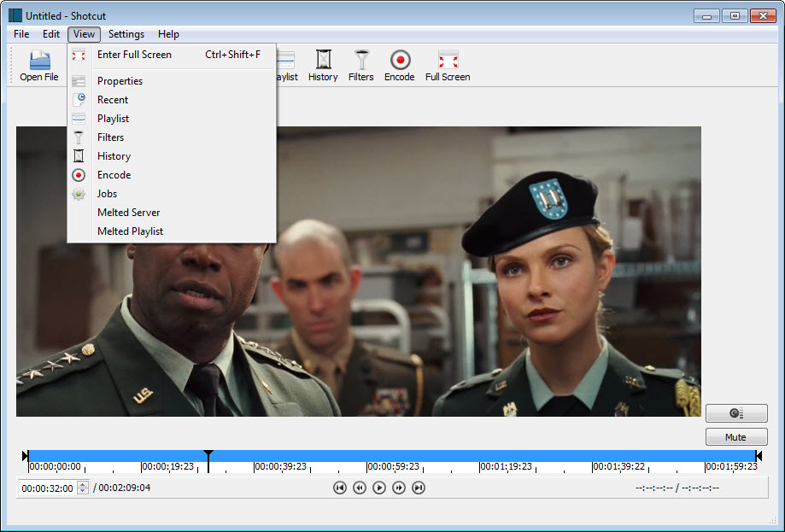Viewport: 785px width, 532px height.
Task: Open the Help menu
Action: [169, 34]
